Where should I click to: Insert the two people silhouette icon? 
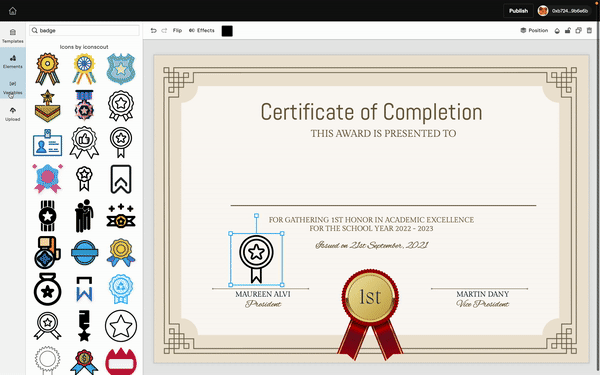tap(84, 216)
